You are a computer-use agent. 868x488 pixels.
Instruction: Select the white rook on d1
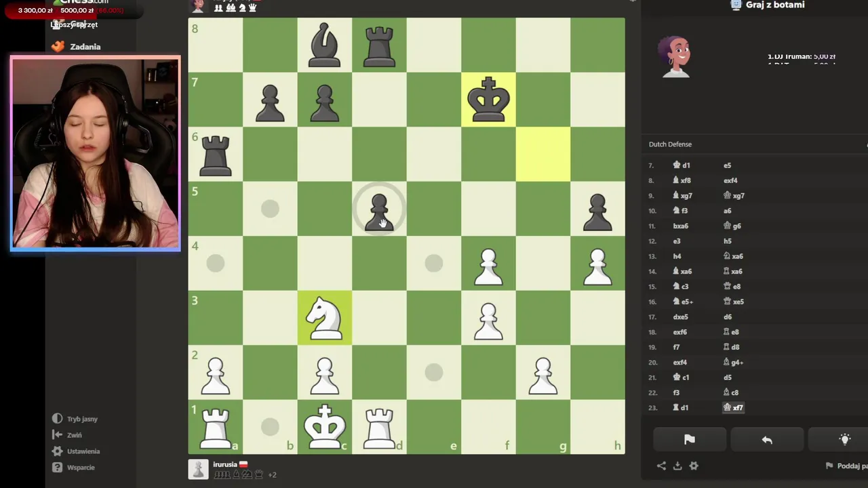(x=379, y=427)
